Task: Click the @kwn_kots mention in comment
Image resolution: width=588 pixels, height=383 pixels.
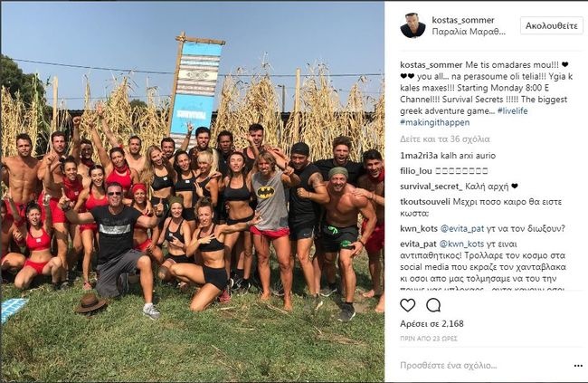Action: (461, 244)
